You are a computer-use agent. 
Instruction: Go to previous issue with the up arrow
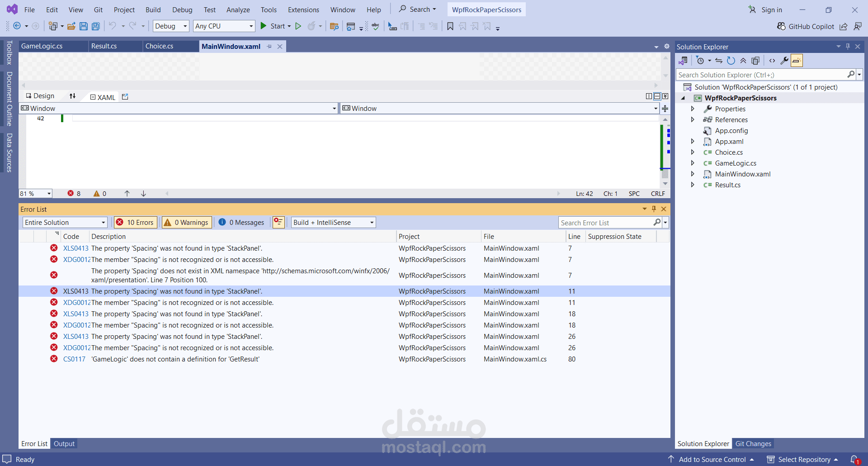coord(127,194)
